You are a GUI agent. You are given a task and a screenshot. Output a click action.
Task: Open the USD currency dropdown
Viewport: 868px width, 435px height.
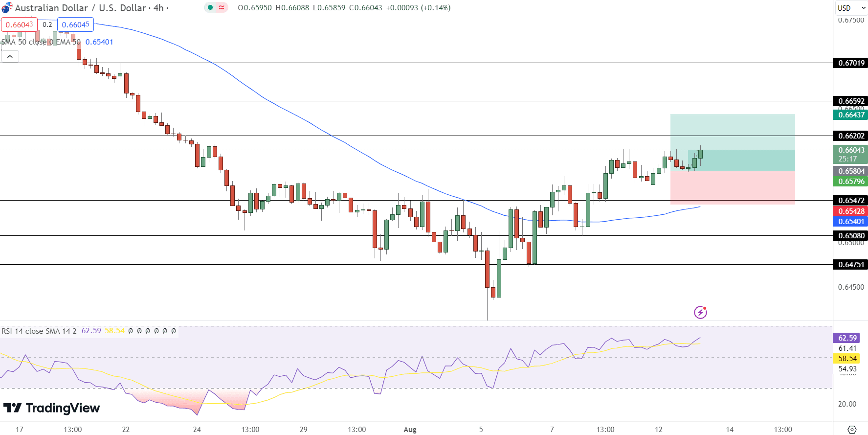pyautogui.click(x=851, y=8)
